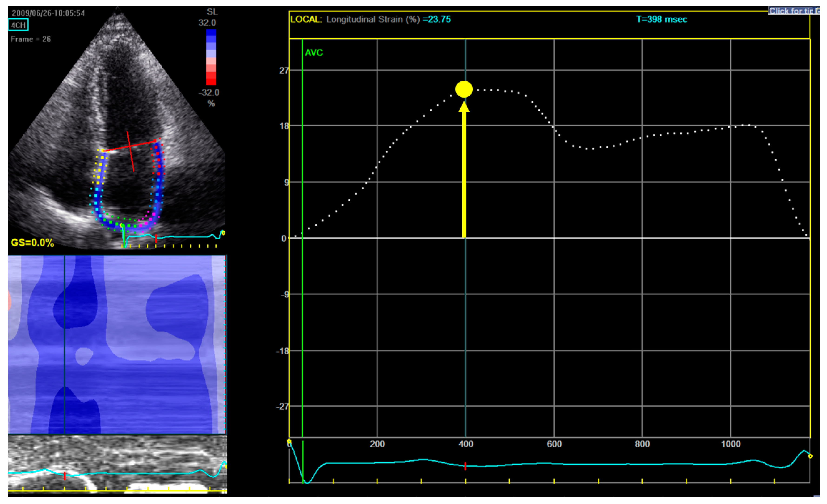
Task: Click the green apex point on myocardial trace
Action: click(x=123, y=225)
